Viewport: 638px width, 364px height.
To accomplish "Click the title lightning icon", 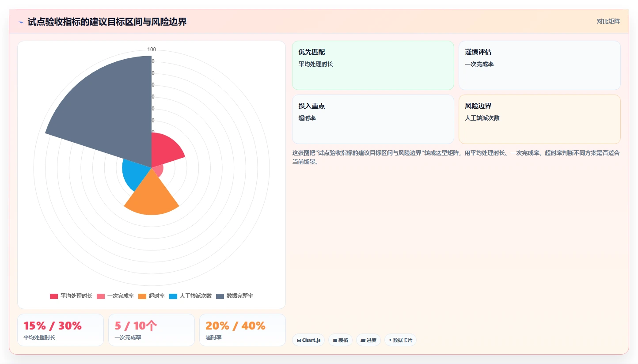I will [21, 22].
